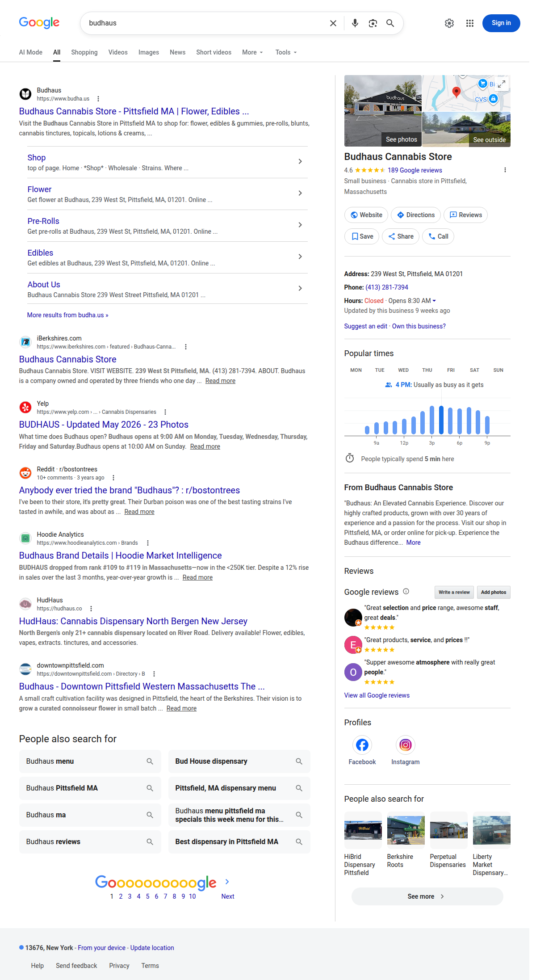Viewport: 536px width, 980px height.
Task: Click Add photos button
Action: [x=494, y=592]
